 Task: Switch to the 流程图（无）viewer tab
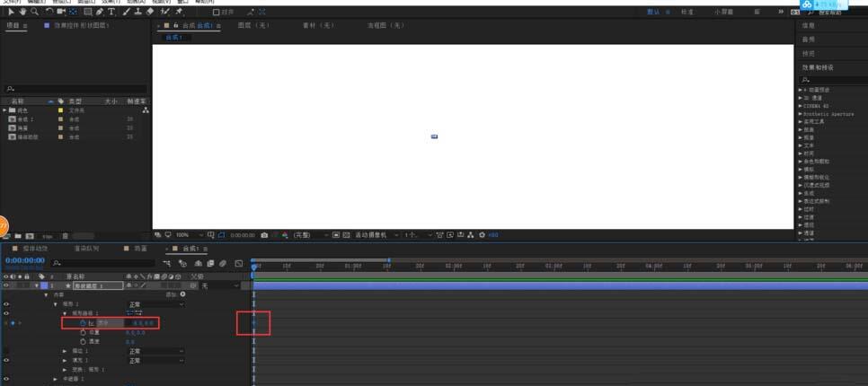[x=386, y=25]
